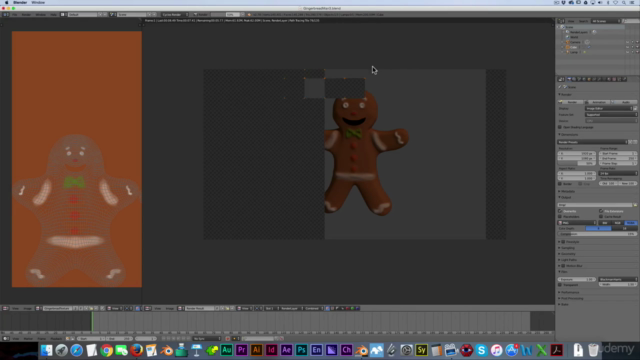Launch Skype from the dock
The width and height of the screenshot is (640, 360).
pyautogui.click(x=482, y=350)
